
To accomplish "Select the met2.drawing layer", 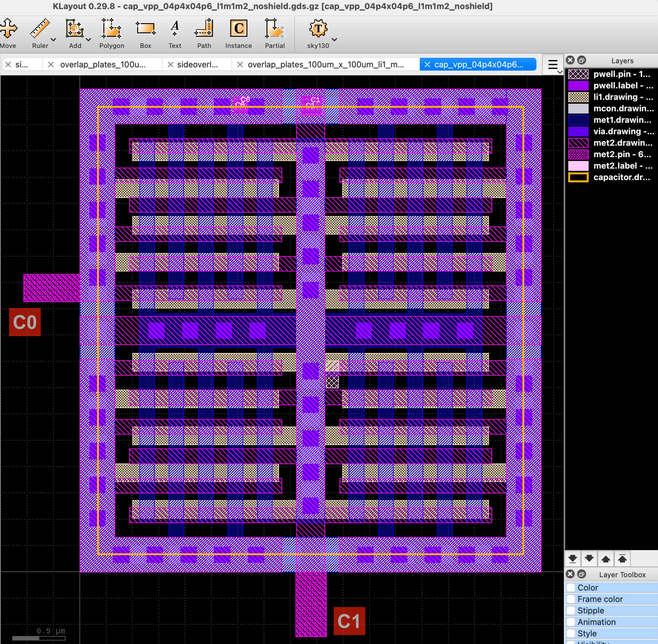I will pyautogui.click(x=611, y=143).
